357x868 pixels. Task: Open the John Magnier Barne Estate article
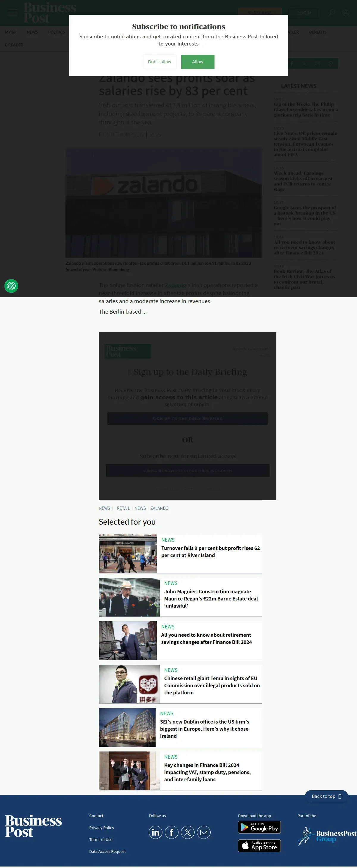211,598
